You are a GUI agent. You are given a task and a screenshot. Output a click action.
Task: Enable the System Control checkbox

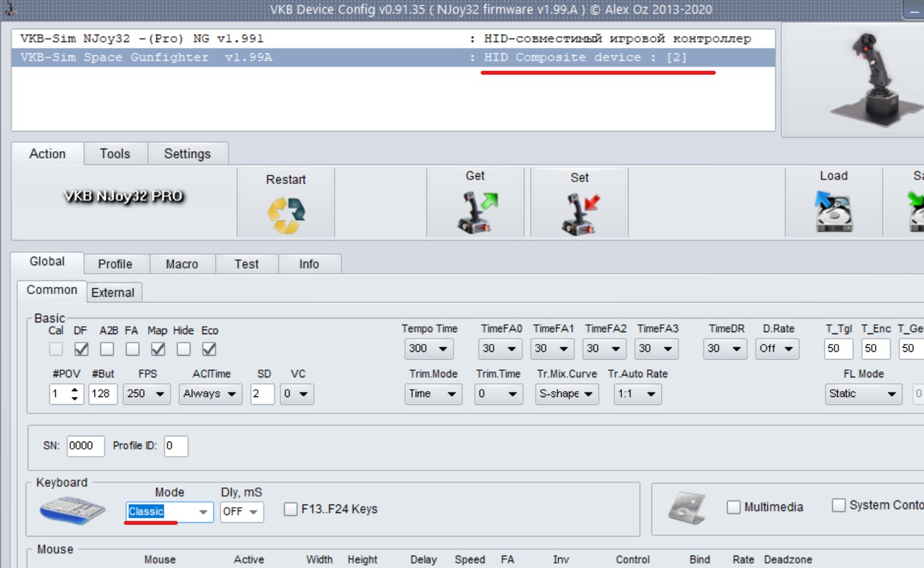click(x=838, y=505)
